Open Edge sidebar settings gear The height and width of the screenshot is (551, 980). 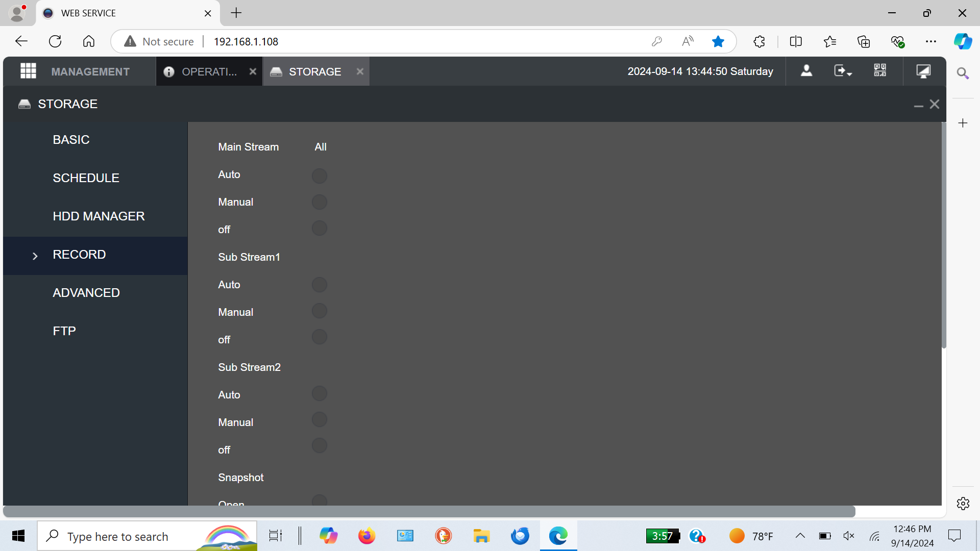pyautogui.click(x=963, y=504)
